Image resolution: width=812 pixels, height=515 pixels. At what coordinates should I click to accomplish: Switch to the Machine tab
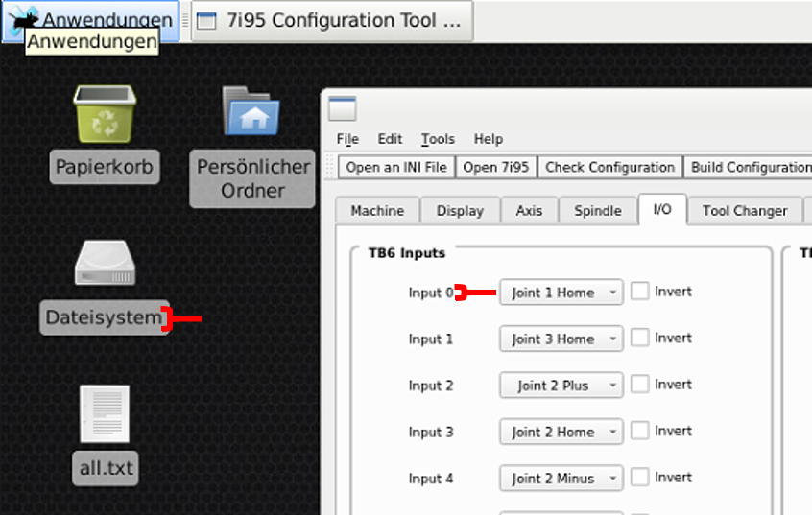pyautogui.click(x=377, y=211)
